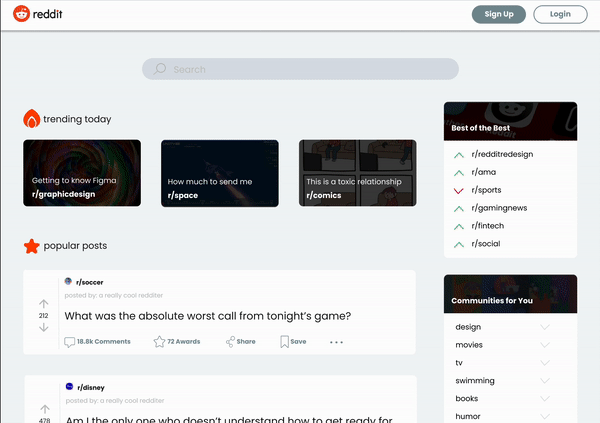Open the How much to send me card
Screen dimensions: 600x423
tap(220, 173)
